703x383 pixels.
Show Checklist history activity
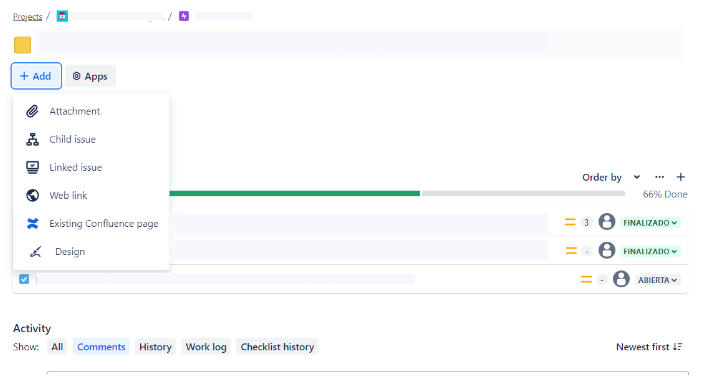[277, 347]
